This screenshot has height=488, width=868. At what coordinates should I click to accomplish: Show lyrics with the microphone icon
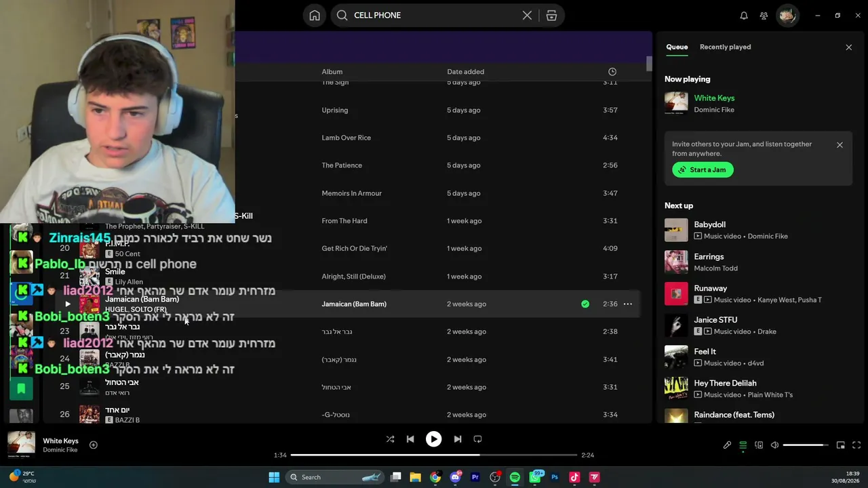(727, 445)
